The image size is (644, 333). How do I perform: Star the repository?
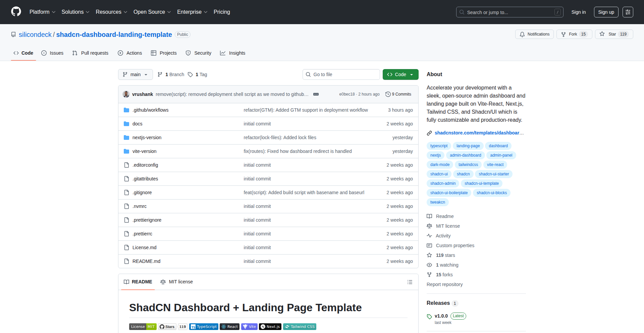614,34
